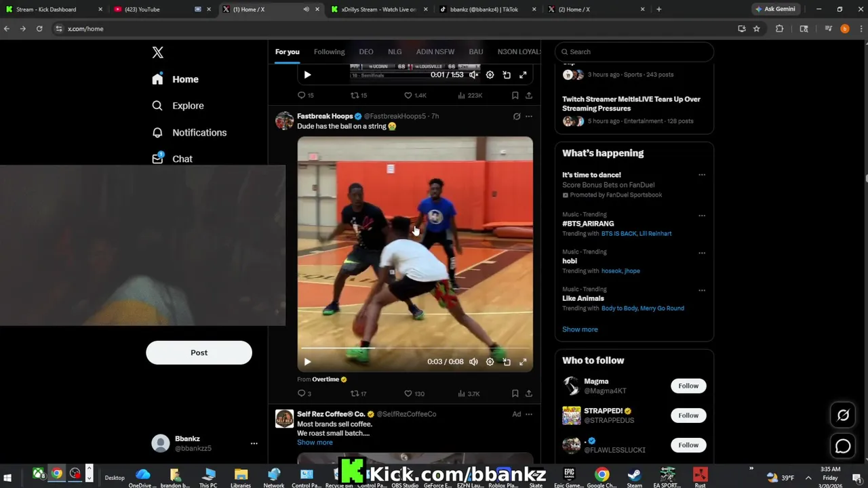Open Explore in the sidebar
Viewport: 868px width, 488px height.
pos(178,106)
